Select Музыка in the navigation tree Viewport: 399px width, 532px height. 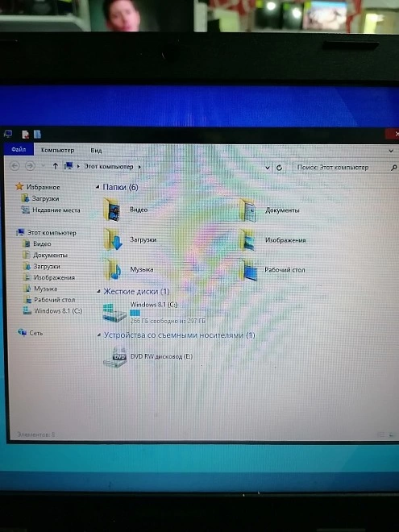pos(39,289)
